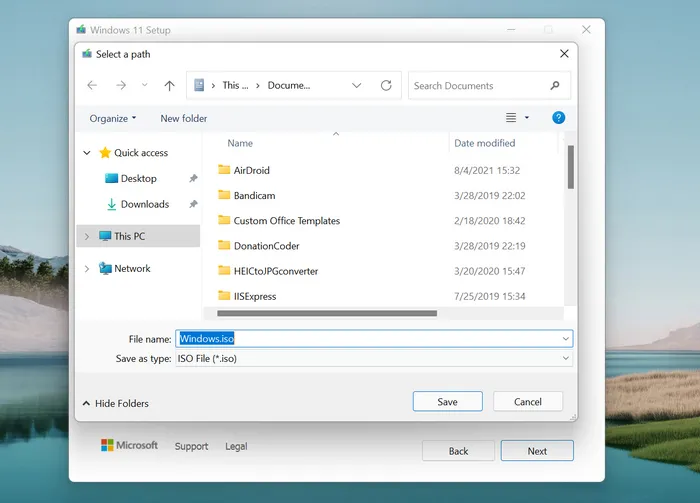The height and width of the screenshot is (503, 700).
Task: Click Next in Windows 11 Setup
Action: pyautogui.click(x=537, y=451)
